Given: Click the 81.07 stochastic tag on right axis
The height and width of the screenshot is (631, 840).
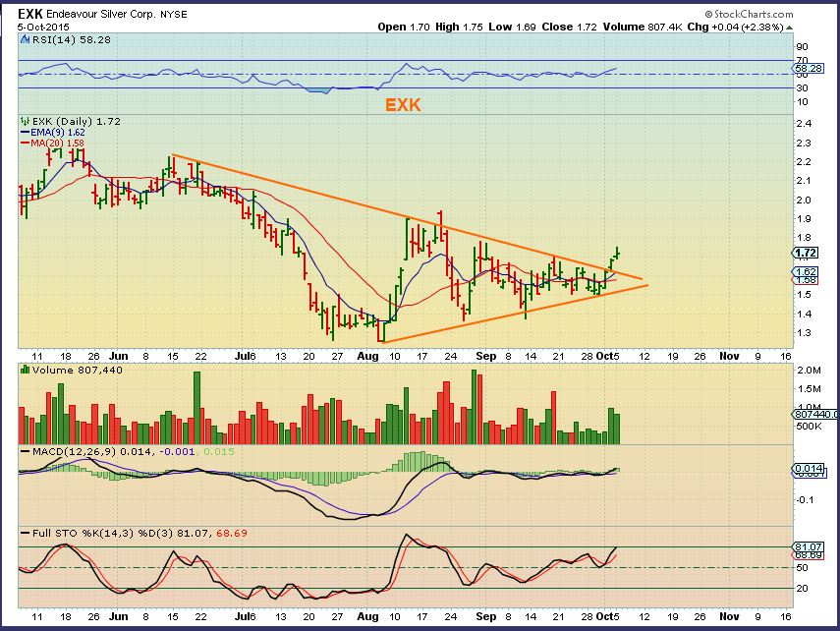Looking at the screenshot, I should pos(809,546).
